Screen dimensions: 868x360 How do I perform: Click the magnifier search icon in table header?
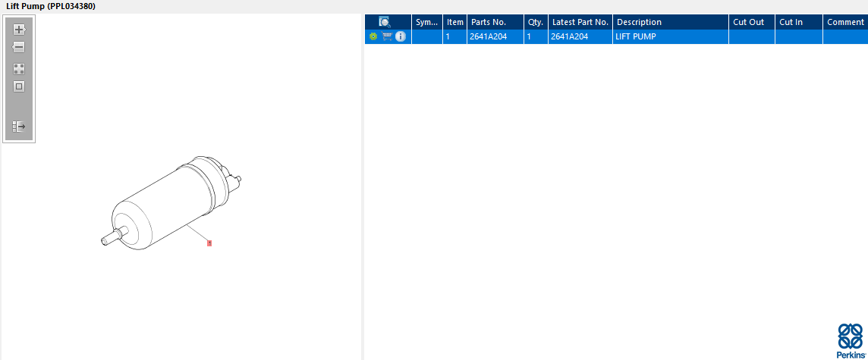(385, 22)
